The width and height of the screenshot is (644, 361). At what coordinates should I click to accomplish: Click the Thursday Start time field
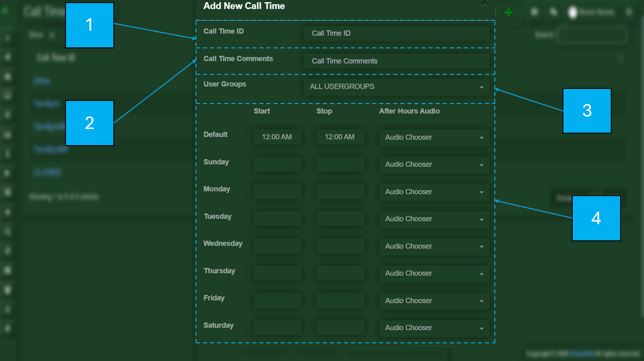click(277, 274)
